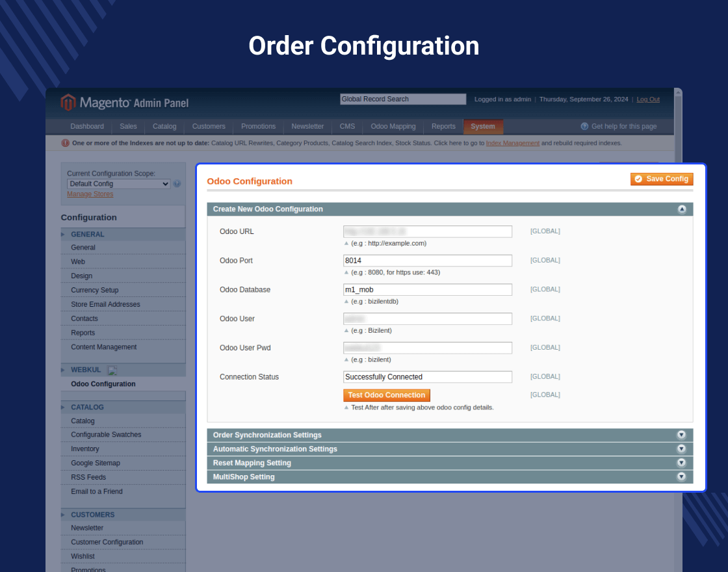Click the WEBKUL broken image icon
The height and width of the screenshot is (572, 728).
[112, 370]
